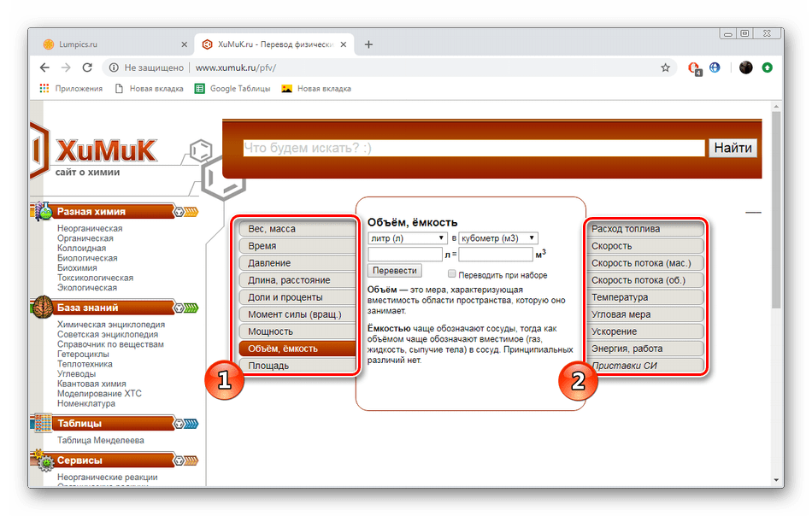Click the page vertical scrollbar thumb

tap(776, 209)
